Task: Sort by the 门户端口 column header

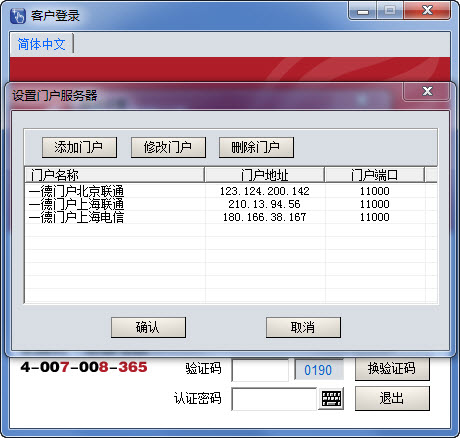Action: (375, 175)
